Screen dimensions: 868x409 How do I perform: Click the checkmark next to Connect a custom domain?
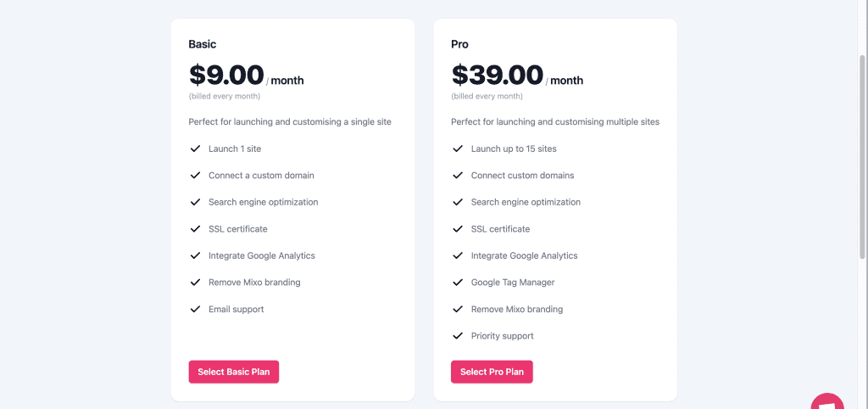click(x=195, y=176)
